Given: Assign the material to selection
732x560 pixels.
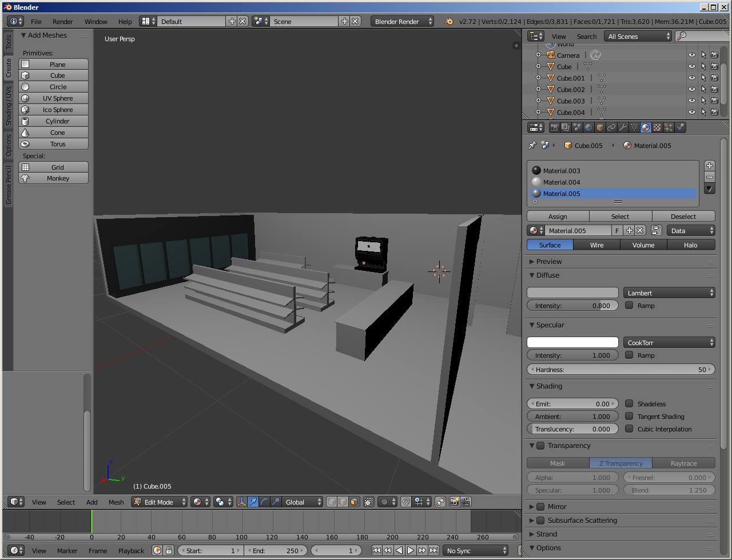Looking at the screenshot, I should point(558,216).
